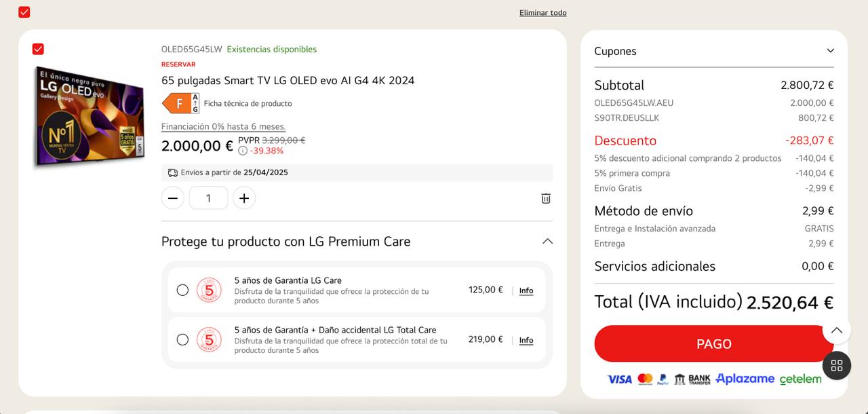Click the Descuento -283,07 € value

pos(810,140)
